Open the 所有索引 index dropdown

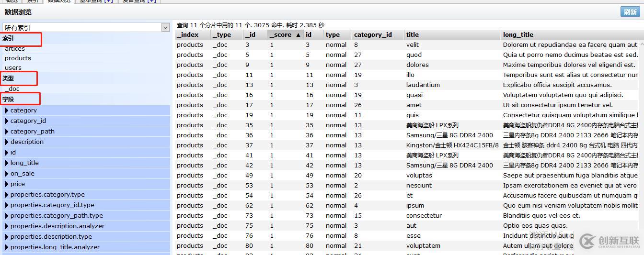[x=86, y=28]
